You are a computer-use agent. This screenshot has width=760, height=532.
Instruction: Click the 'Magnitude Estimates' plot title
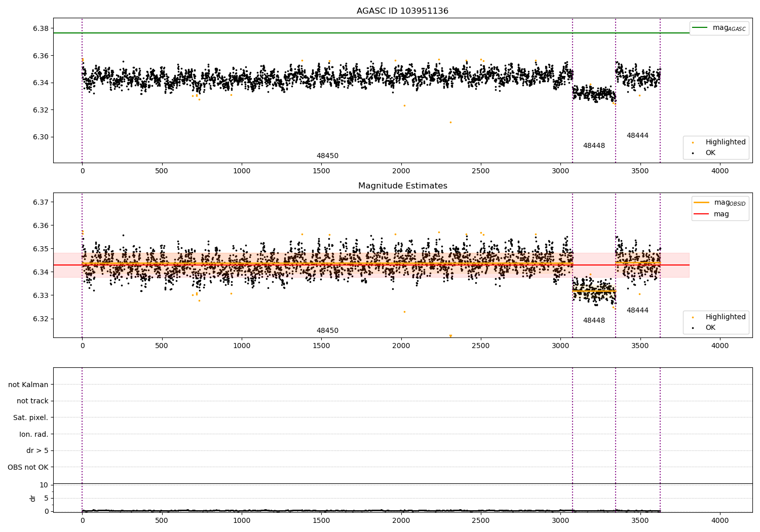402,186
